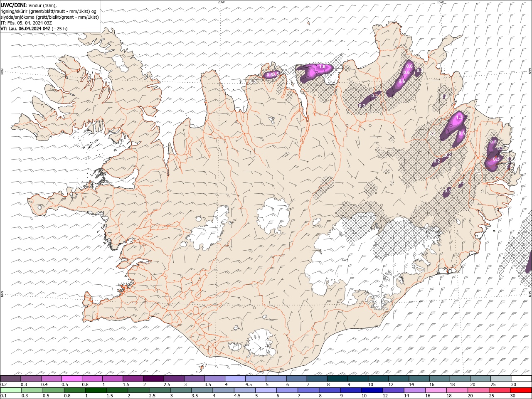Screen dimensions: 532x399
Task: Click the slydda/snjókoma legend description line
Action: click(49, 17)
